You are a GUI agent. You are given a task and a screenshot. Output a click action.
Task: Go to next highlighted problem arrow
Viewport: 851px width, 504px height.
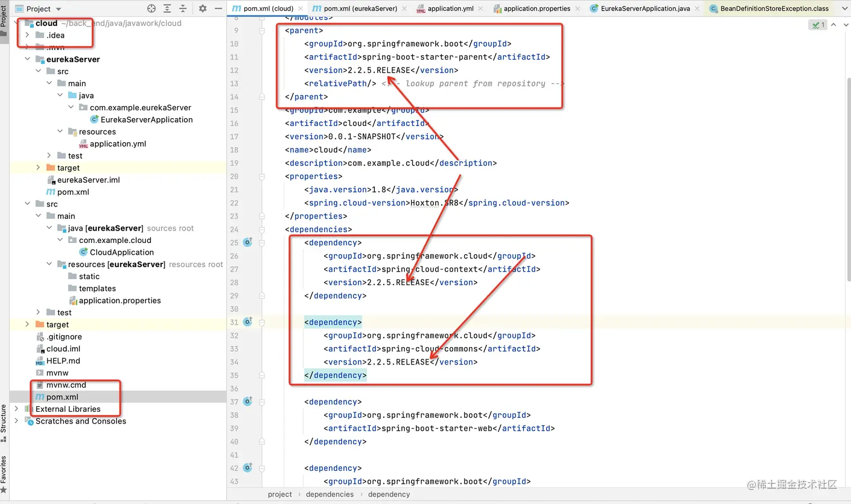[x=845, y=25]
